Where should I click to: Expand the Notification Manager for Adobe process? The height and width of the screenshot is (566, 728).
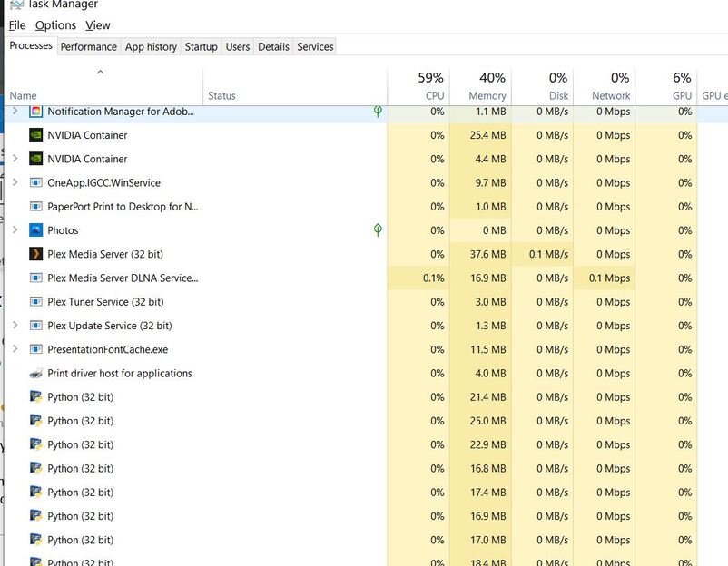coord(15,111)
